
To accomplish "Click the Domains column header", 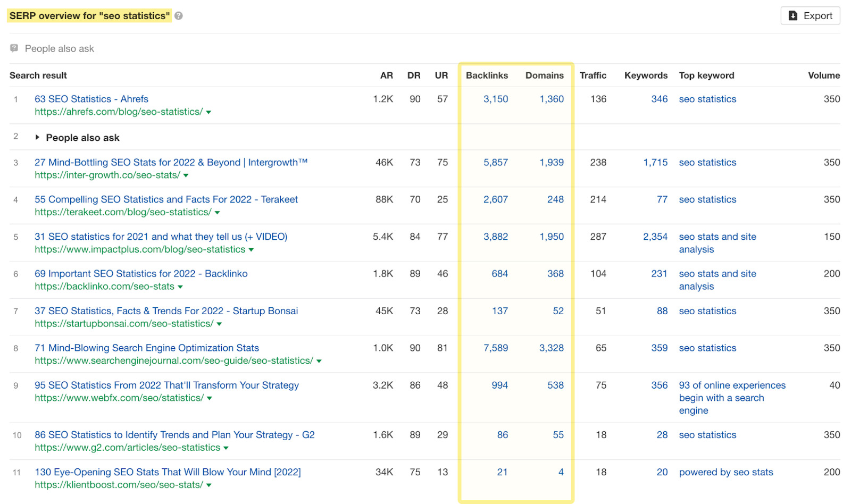I will click(544, 75).
